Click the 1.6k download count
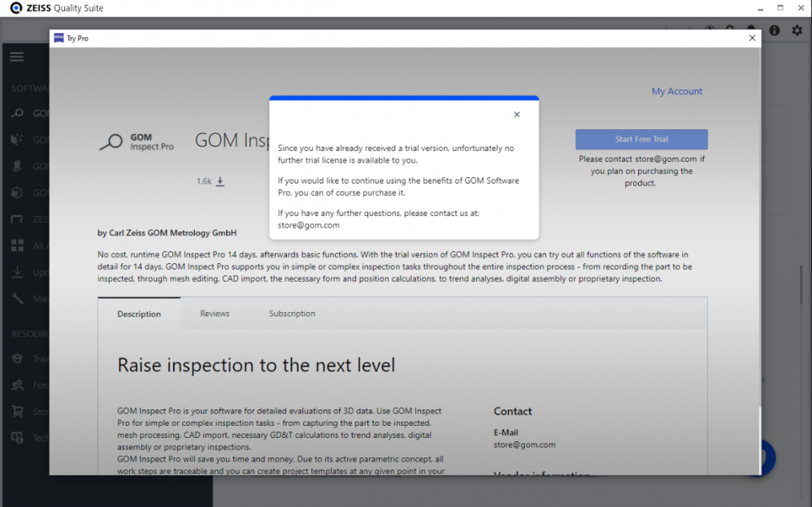 tap(203, 181)
